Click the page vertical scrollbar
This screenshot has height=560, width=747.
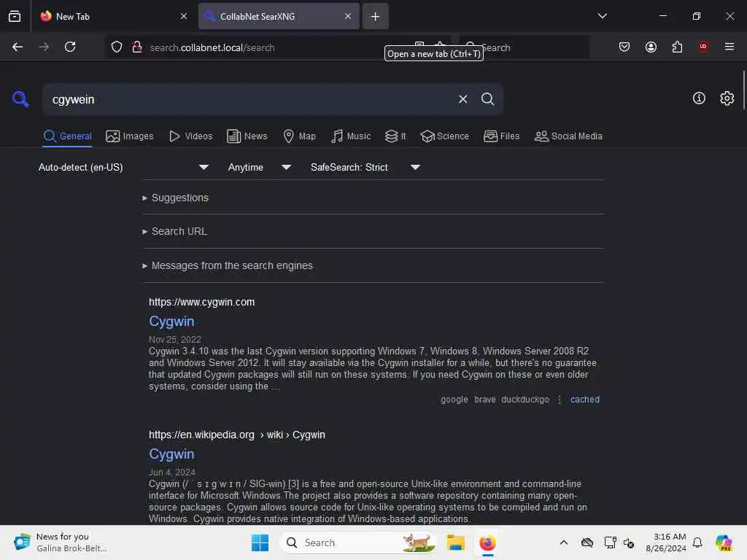coord(743,90)
